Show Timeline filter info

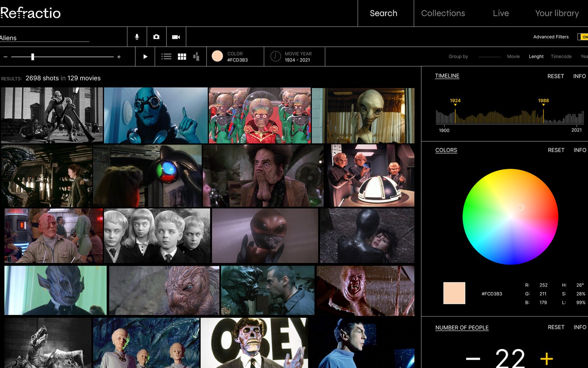click(580, 76)
